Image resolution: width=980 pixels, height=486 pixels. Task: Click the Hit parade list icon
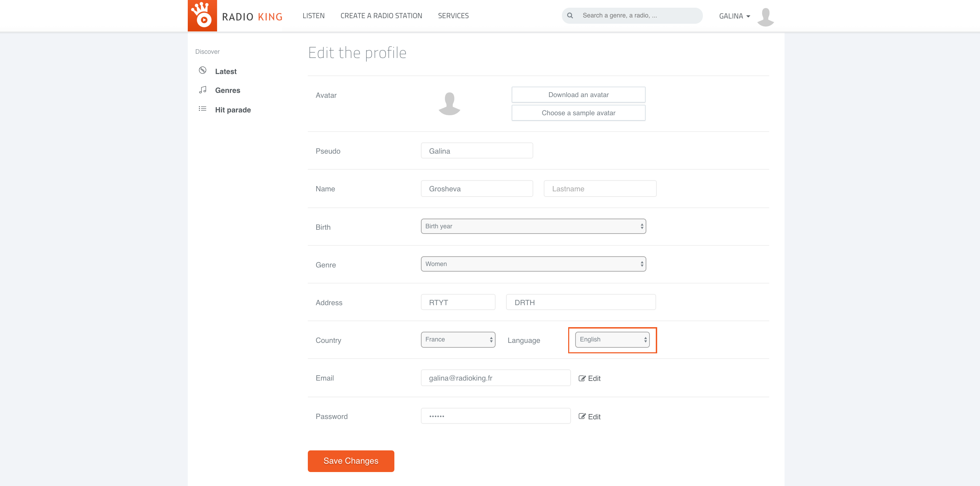[x=202, y=109]
